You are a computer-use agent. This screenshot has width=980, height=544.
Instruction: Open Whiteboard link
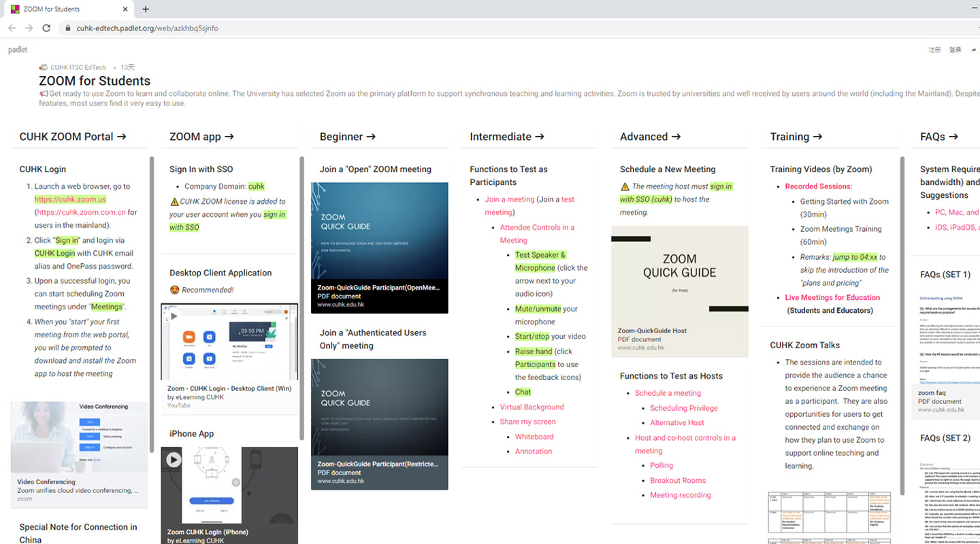534,437
